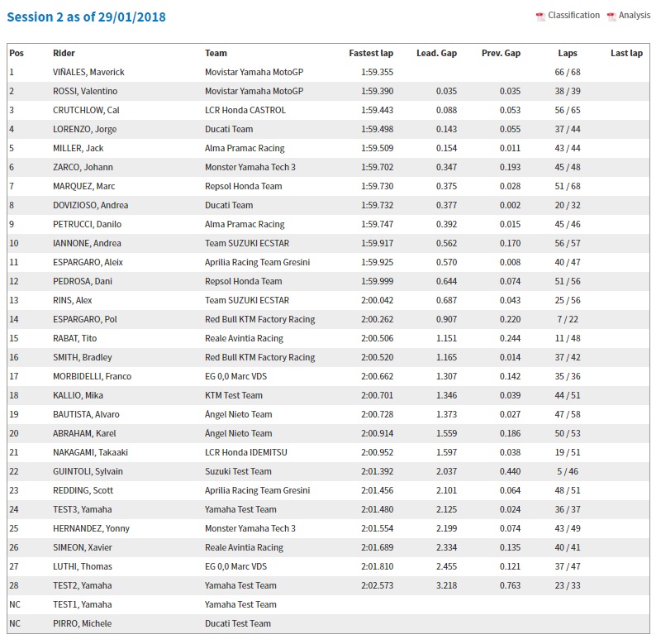Select rider ESPARGARO, Pol
This screenshot has height=644, width=661.
tap(85, 319)
